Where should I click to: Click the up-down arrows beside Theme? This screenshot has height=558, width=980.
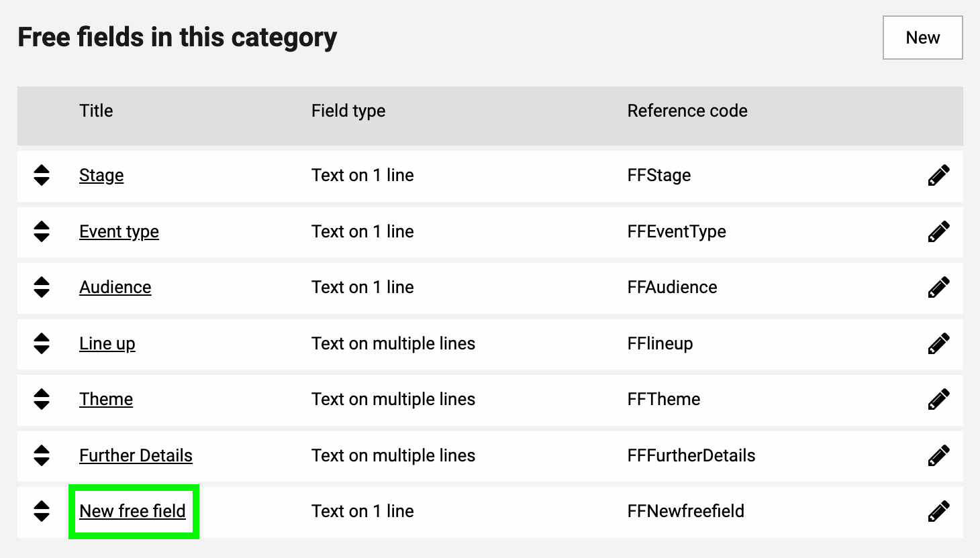[42, 399]
